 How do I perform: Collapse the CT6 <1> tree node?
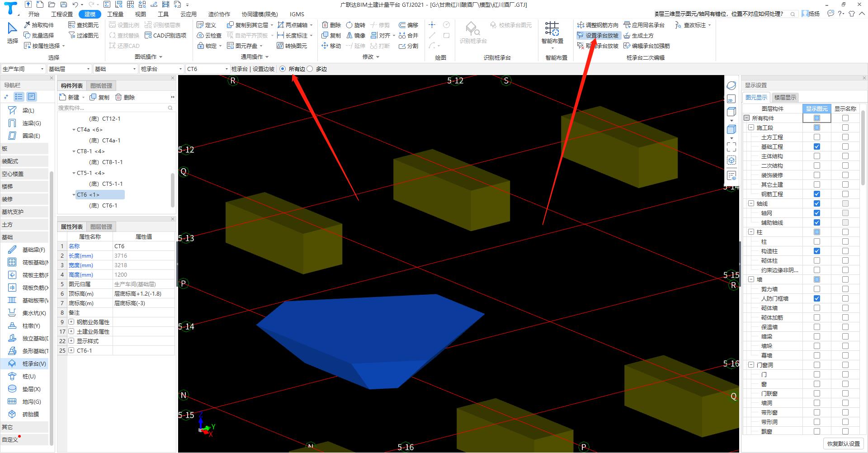coord(74,195)
